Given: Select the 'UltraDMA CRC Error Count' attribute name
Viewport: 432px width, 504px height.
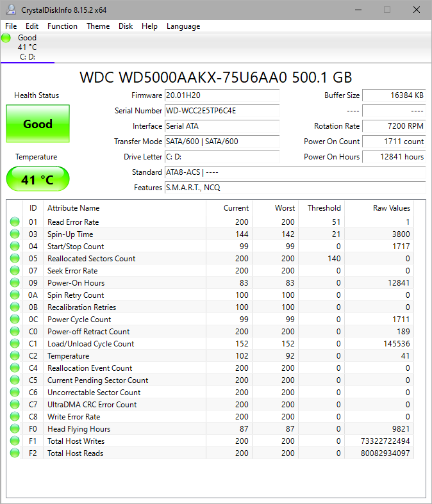Looking at the screenshot, I should [x=92, y=405].
